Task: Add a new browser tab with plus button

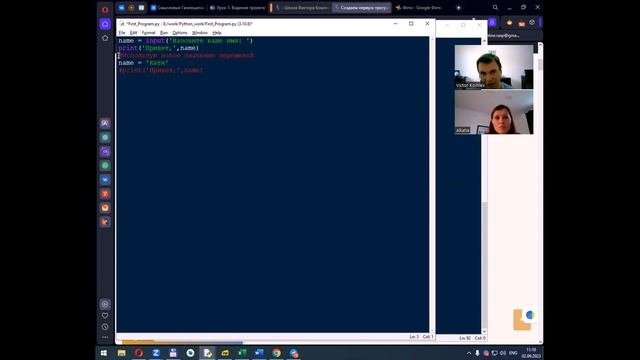Action: (x=458, y=7)
